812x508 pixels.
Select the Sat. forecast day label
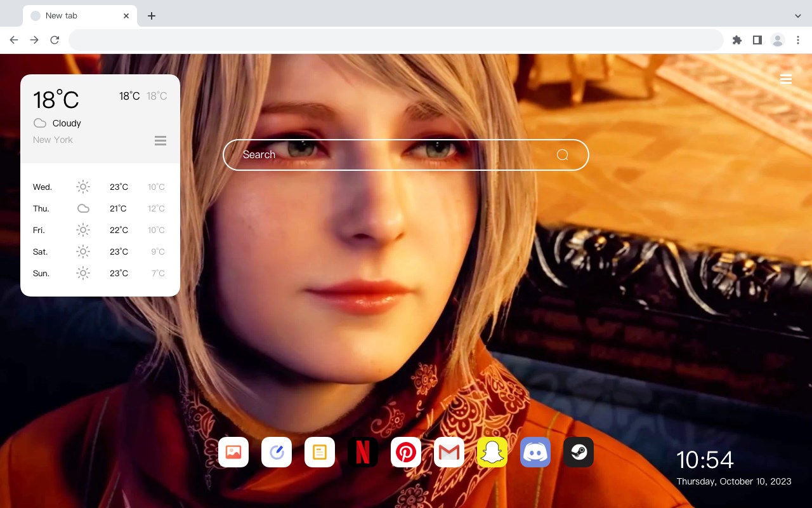coord(41,252)
